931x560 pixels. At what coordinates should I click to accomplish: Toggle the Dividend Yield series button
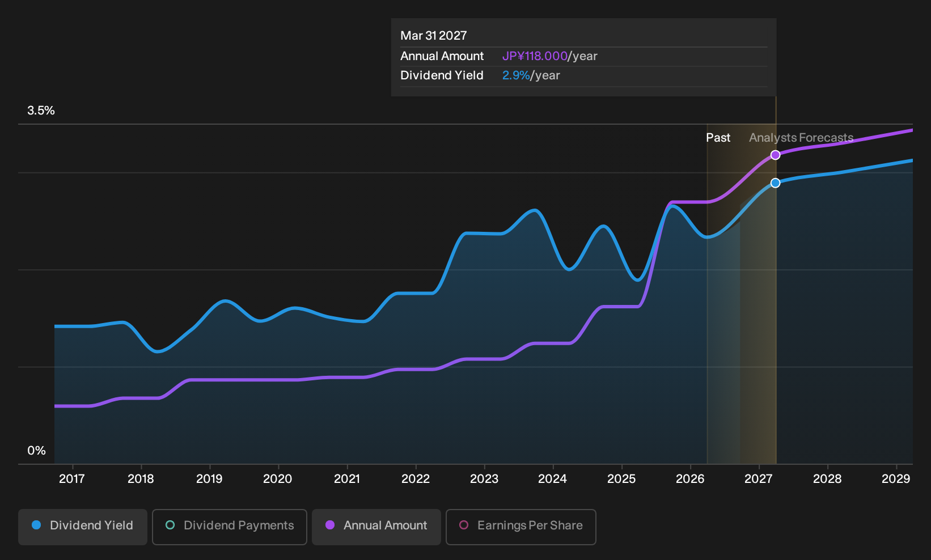click(x=83, y=527)
